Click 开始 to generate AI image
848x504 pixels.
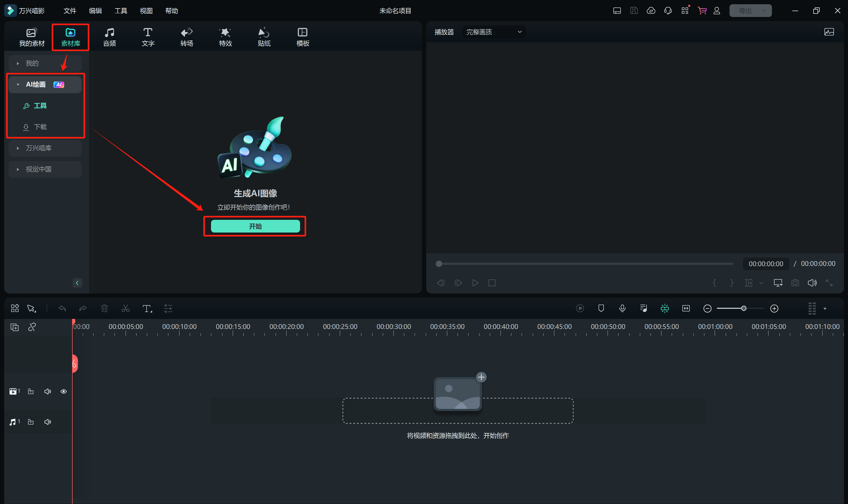coord(255,226)
